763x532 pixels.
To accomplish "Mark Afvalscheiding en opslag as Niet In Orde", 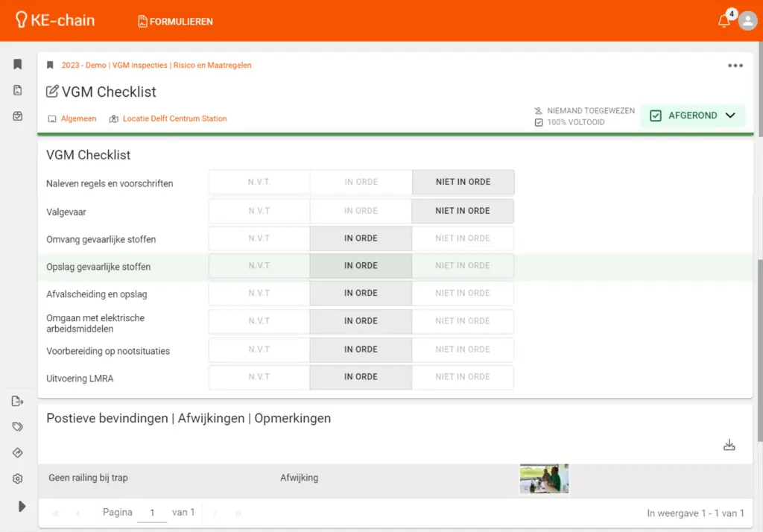I will [462, 294].
